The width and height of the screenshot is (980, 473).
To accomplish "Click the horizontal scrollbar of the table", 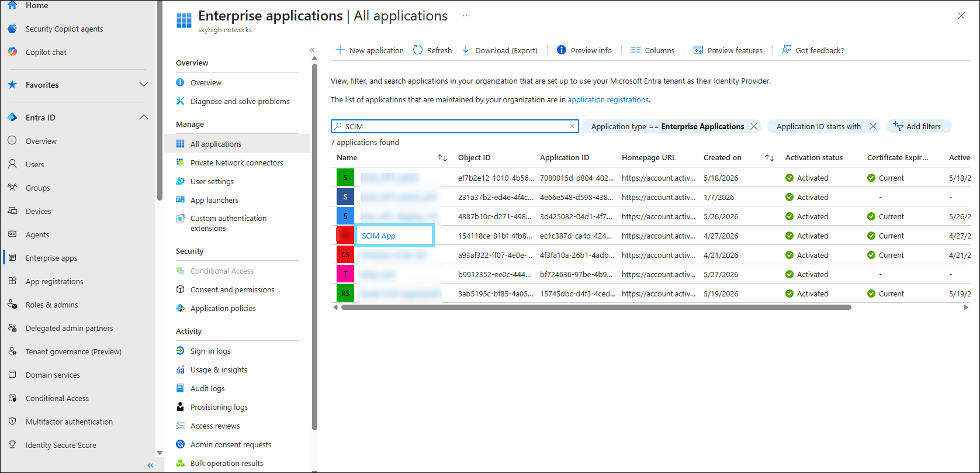I will tap(596, 307).
